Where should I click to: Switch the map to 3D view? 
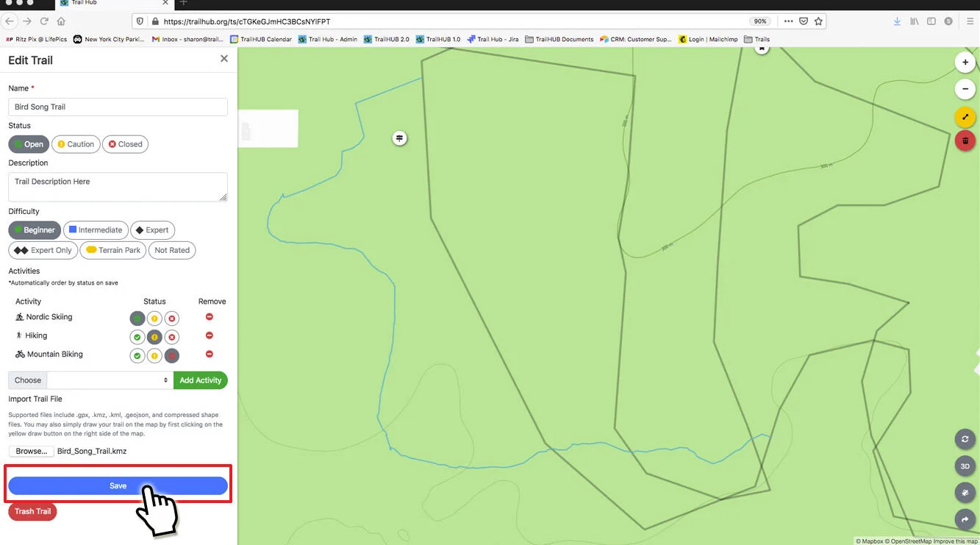[x=965, y=466]
